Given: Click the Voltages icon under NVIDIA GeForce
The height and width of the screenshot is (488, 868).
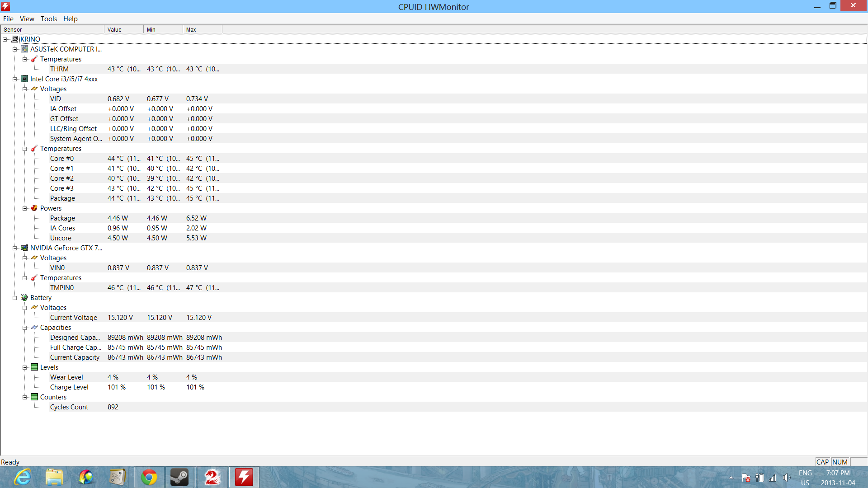Looking at the screenshot, I should (x=34, y=258).
